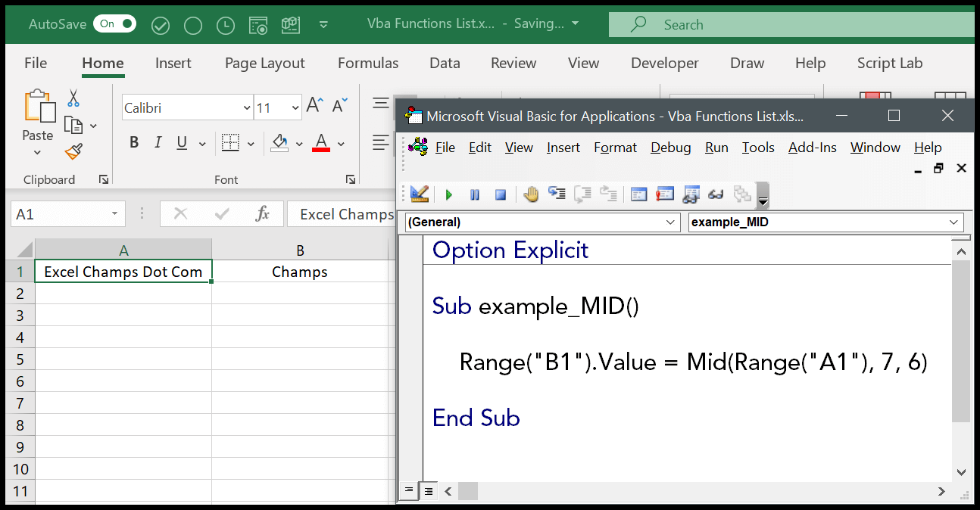Turn on Design Mode in the VBA toolbar
Image resolution: width=980 pixels, height=510 pixels.
420,195
